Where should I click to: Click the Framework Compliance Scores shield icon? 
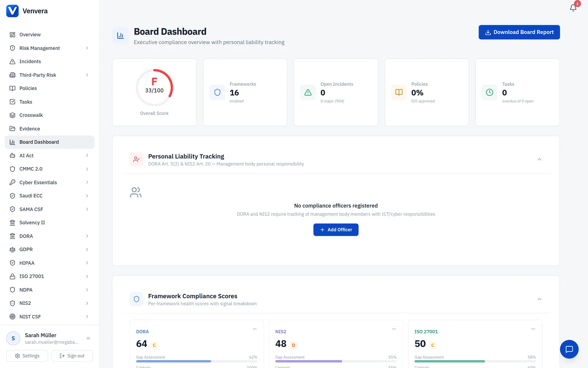click(x=136, y=299)
